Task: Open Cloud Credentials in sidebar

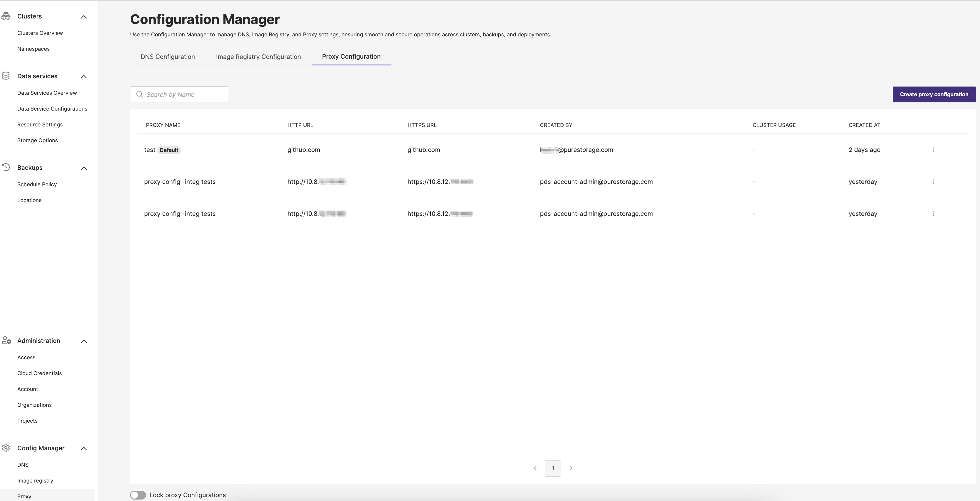Action: 39,373
